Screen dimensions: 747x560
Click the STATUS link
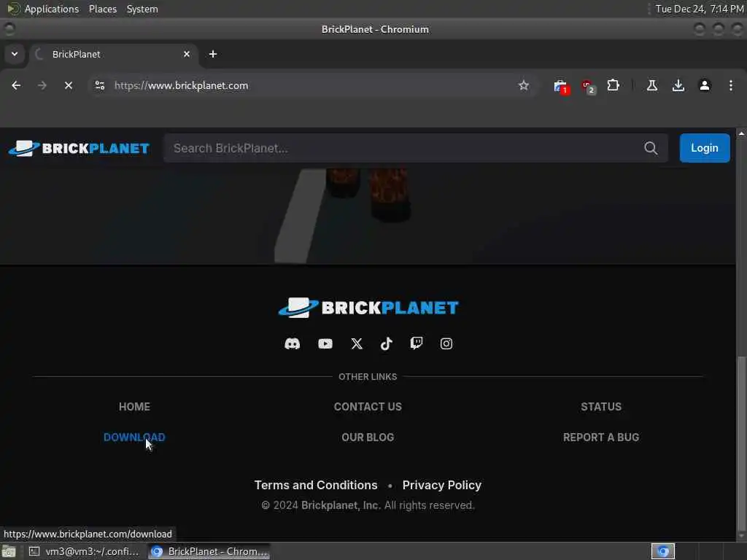pyautogui.click(x=601, y=407)
